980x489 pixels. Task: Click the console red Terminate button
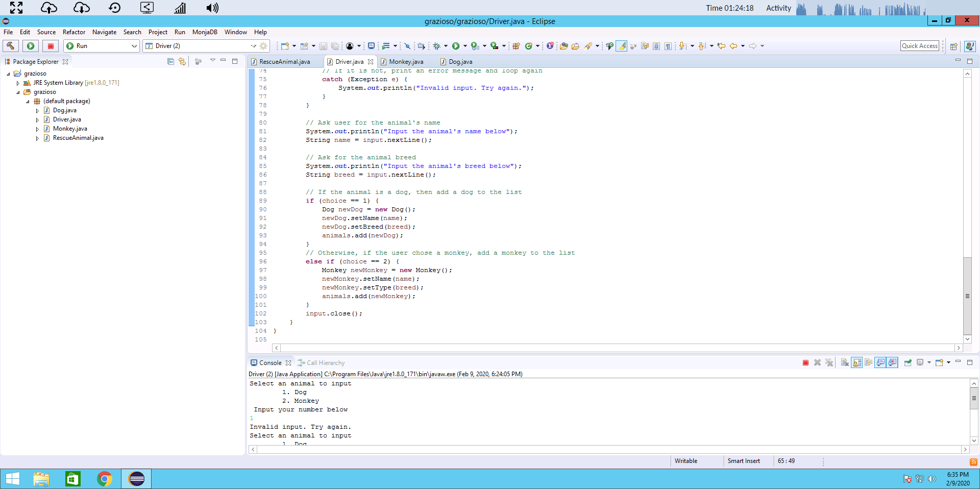pyautogui.click(x=805, y=363)
